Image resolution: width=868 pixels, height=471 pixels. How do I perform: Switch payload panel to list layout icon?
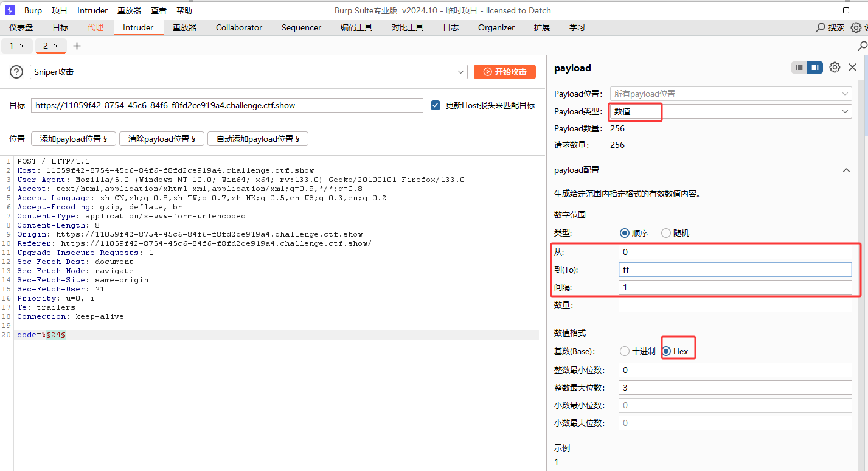point(799,68)
